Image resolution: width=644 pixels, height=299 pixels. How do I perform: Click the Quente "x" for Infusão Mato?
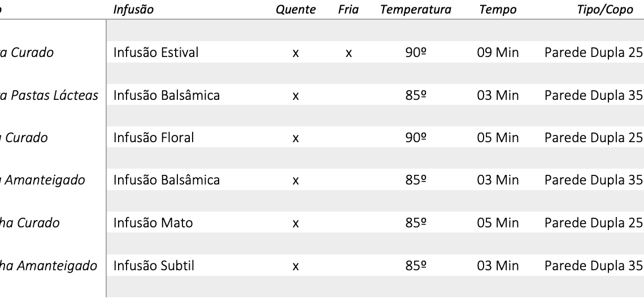pos(295,223)
